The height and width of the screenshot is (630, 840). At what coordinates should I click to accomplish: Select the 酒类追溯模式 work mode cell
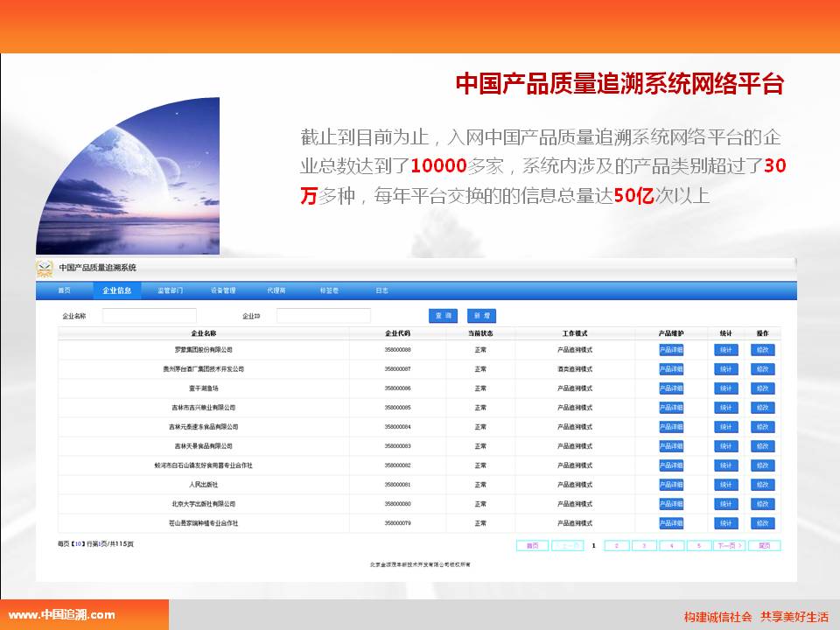point(575,369)
